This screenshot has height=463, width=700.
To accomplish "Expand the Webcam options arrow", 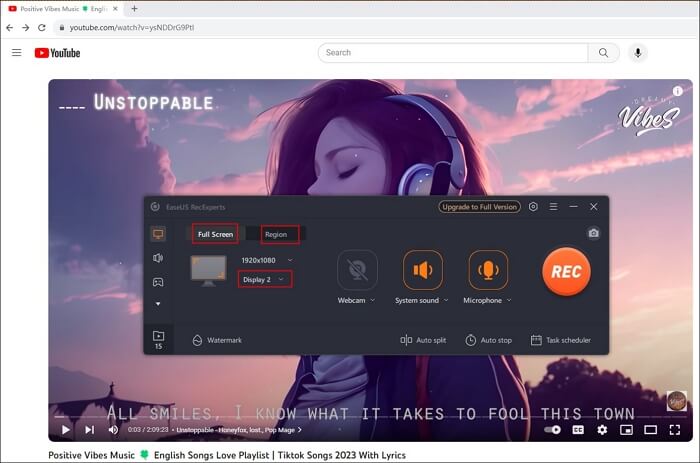I will coord(373,300).
